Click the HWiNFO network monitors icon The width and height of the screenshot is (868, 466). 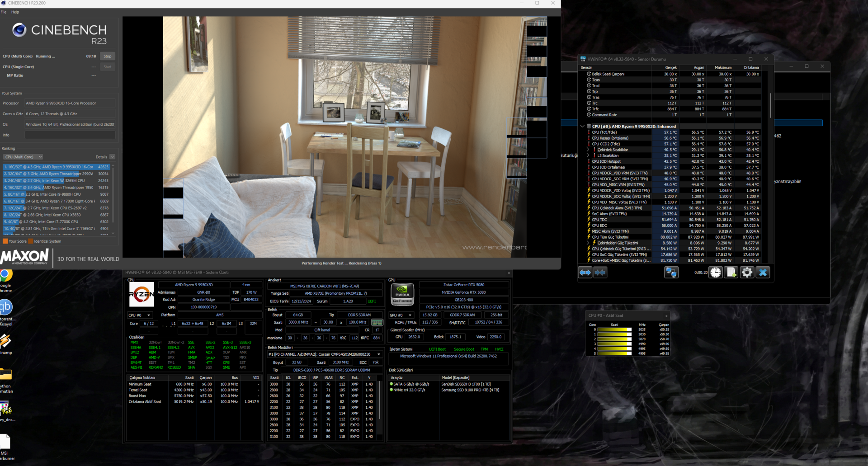[671, 272]
